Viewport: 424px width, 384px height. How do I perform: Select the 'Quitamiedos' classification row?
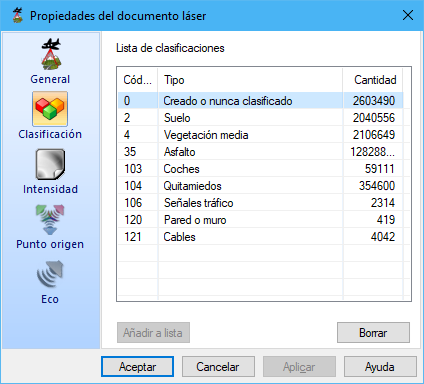[260, 186]
